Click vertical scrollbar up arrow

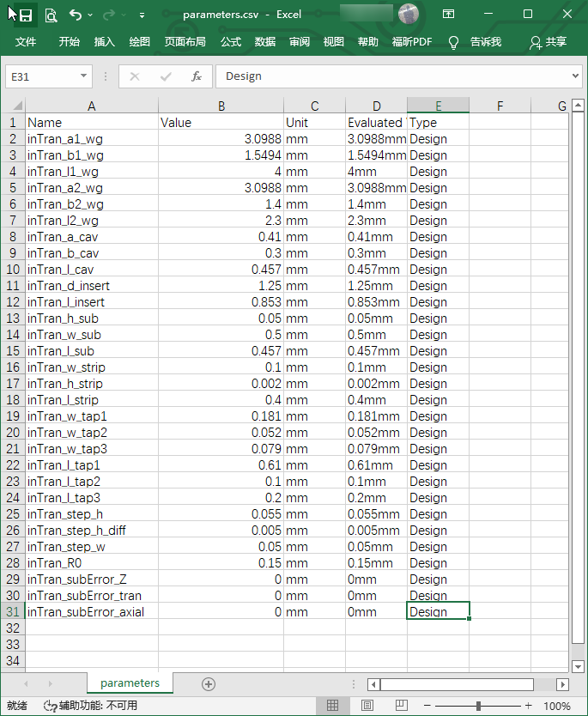pyautogui.click(x=578, y=106)
